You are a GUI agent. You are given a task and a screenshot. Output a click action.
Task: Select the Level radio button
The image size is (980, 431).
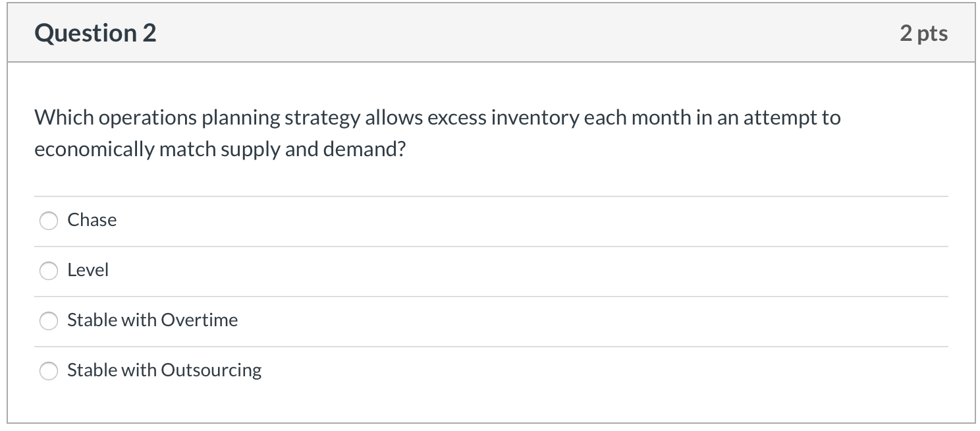point(49,270)
